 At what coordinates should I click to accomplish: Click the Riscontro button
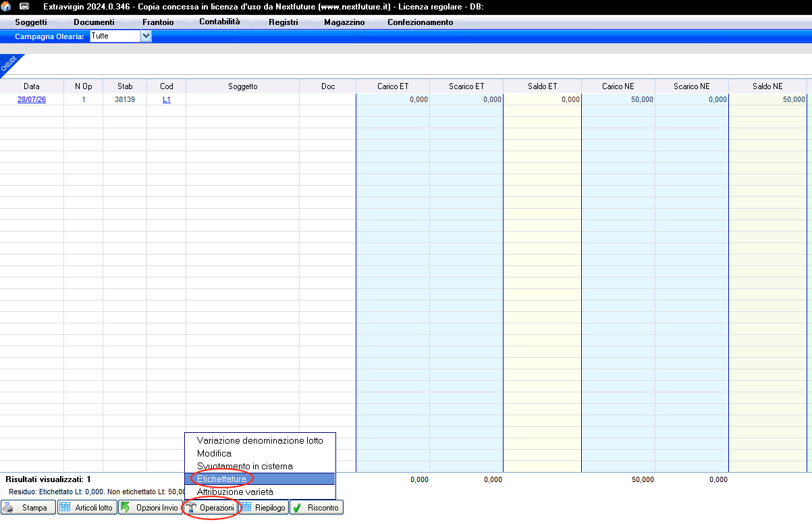(x=317, y=508)
